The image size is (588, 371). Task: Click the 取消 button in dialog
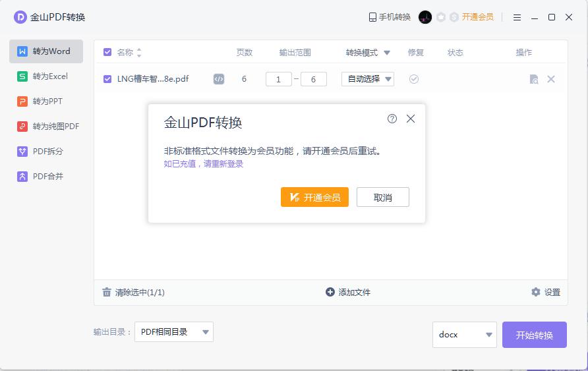pos(383,197)
